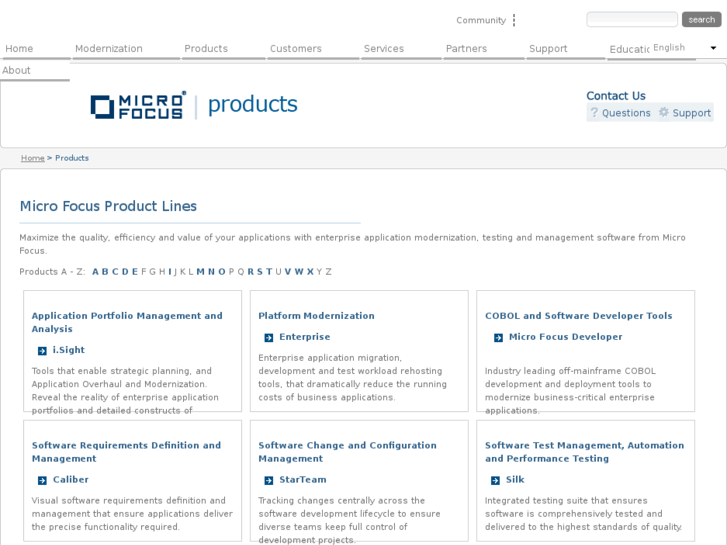The width and height of the screenshot is (727, 545).
Task: Open the Partners menu
Action: (x=466, y=48)
